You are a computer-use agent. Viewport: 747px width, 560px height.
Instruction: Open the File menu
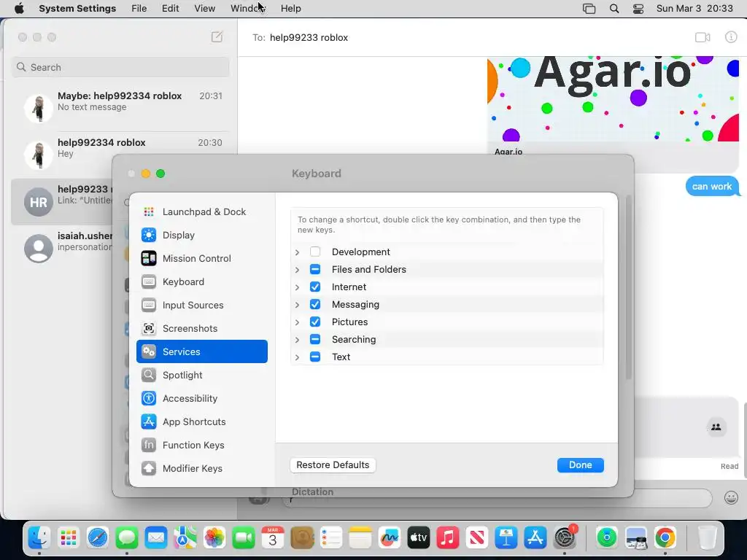tap(139, 9)
